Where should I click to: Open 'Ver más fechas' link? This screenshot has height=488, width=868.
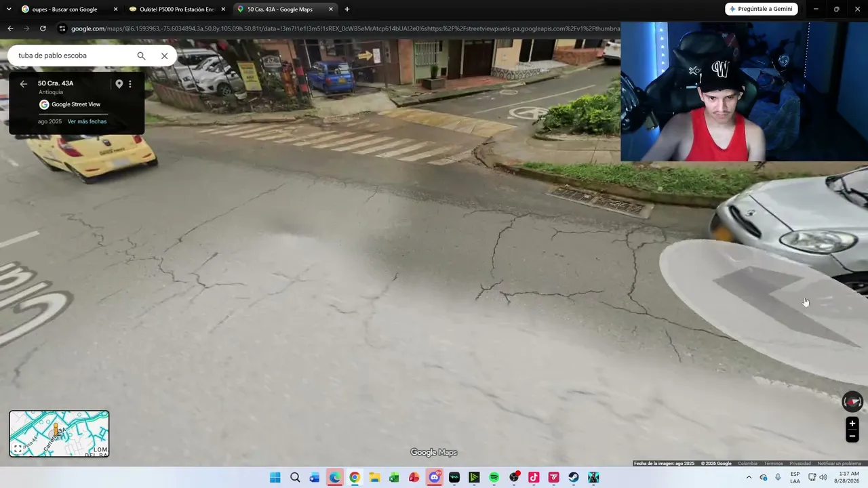(x=87, y=121)
